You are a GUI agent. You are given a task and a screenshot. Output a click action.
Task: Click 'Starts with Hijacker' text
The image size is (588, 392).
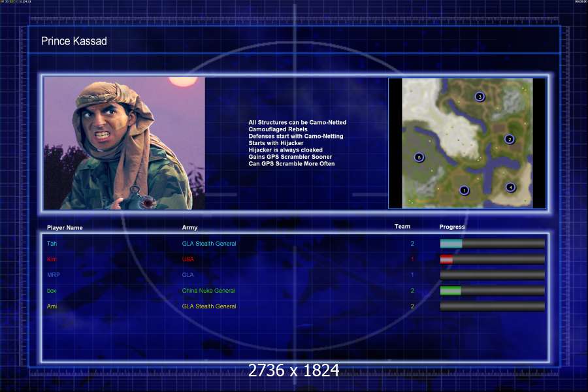pos(276,143)
